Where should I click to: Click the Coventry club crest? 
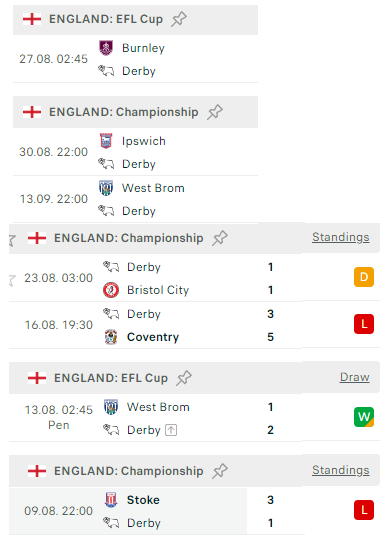pyautogui.click(x=111, y=337)
